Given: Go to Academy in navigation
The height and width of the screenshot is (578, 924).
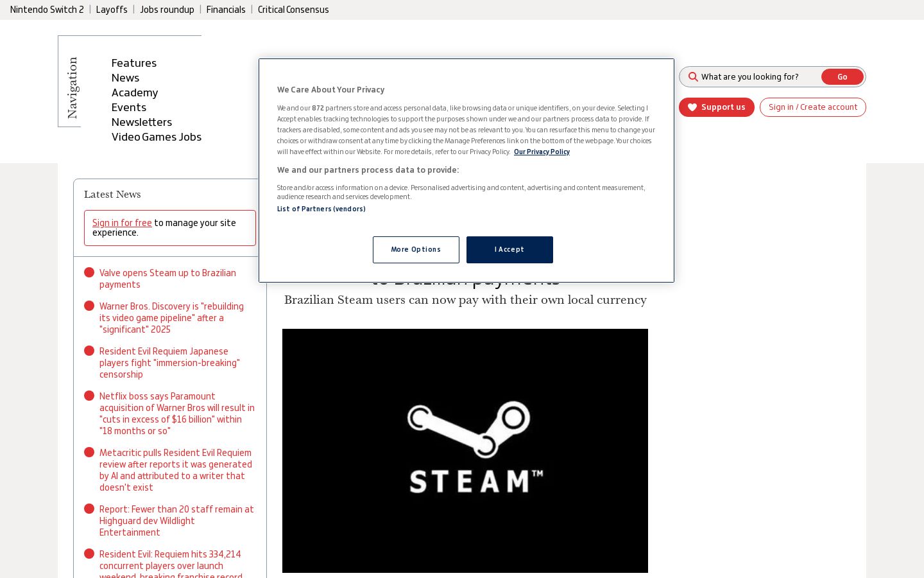Looking at the screenshot, I should click(135, 92).
